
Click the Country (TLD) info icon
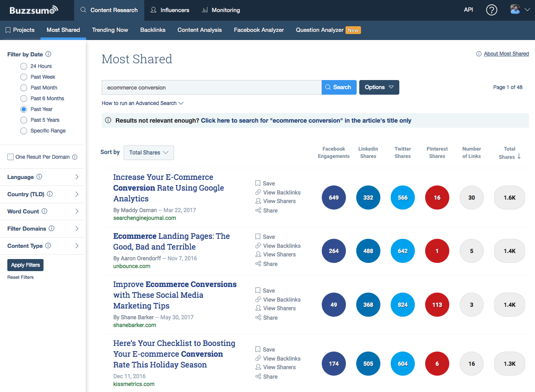point(50,194)
